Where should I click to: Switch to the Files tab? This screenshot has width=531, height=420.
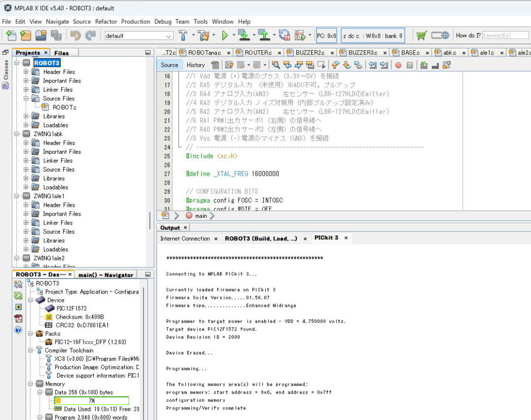click(61, 53)
